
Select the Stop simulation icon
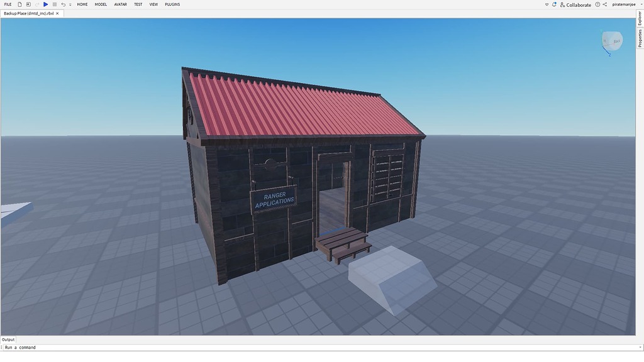[55, 4]
